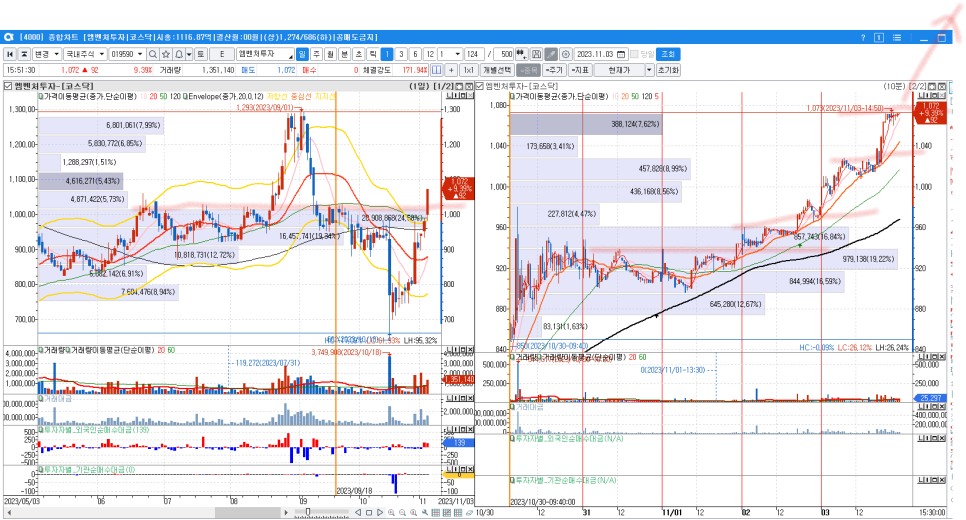Zoom in on chart magnifier-plus icon
The image size is (966, 520).
click(x=391, y=513)
